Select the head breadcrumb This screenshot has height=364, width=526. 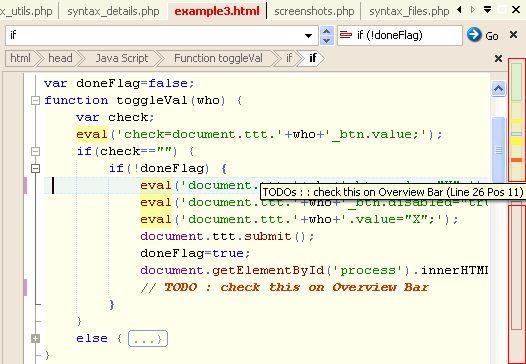[60, 58]
